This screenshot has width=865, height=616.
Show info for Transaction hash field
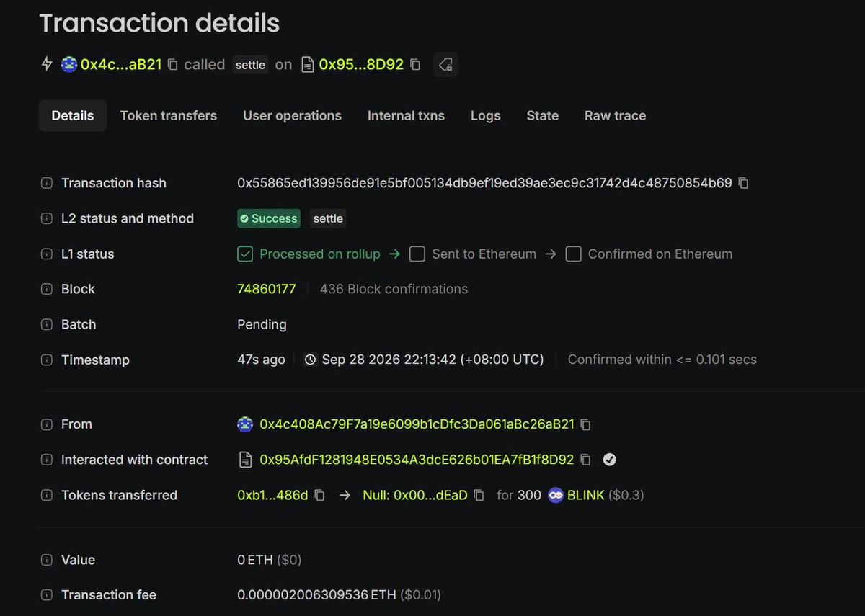click(47, 183)
